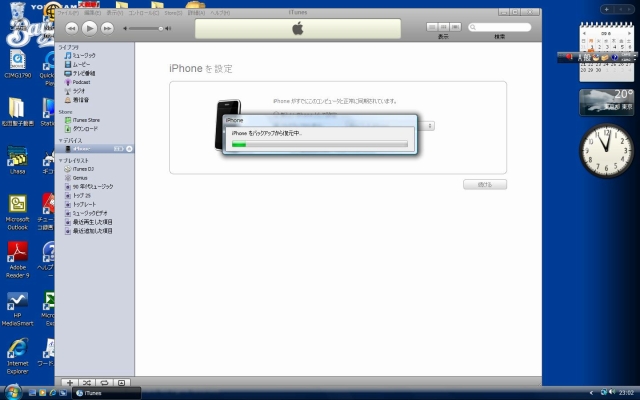Toggle artwork viewer button at bottom
Screen dimensions: 640x400
click(x=121, y=382)
